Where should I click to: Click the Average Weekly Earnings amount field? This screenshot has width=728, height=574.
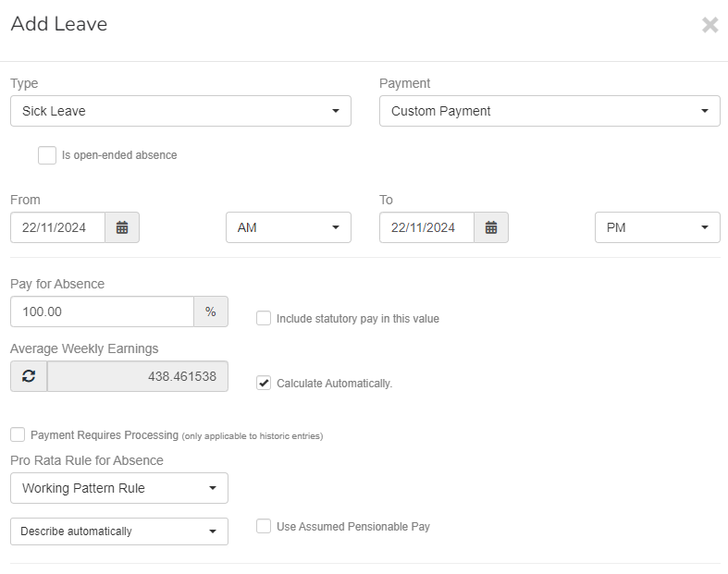(137, 376)
